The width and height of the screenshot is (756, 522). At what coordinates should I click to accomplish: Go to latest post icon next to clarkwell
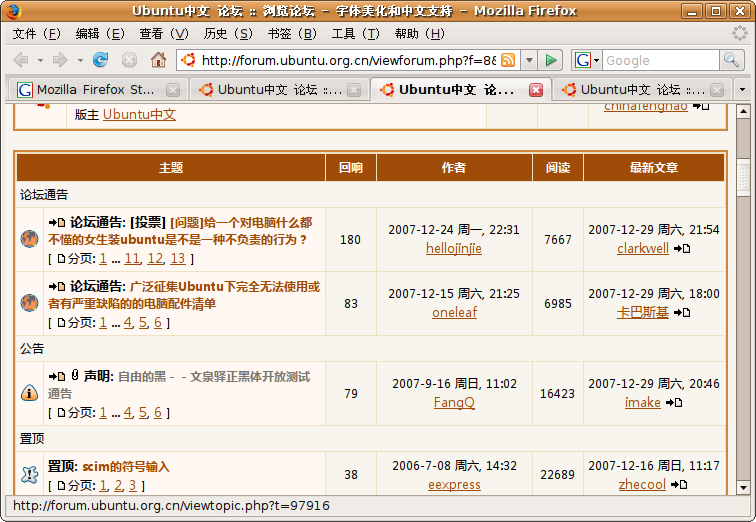[682, 249]
